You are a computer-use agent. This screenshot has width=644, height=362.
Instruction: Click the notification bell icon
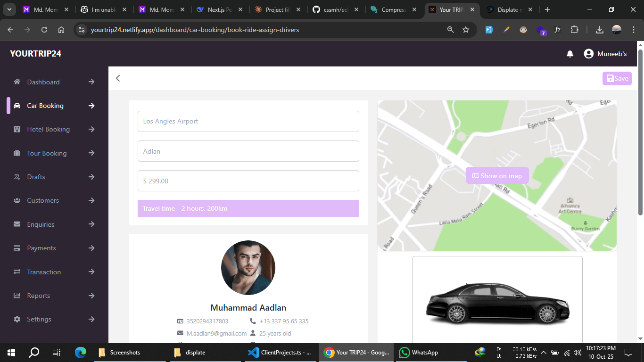coord(570,54)
